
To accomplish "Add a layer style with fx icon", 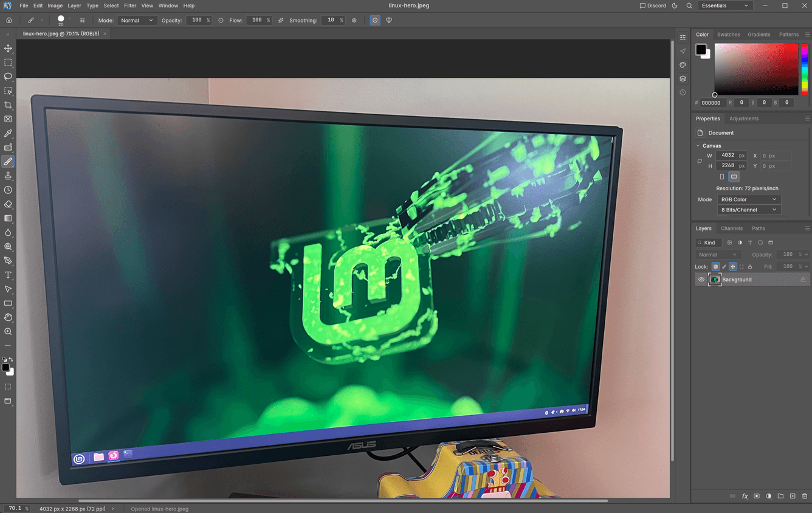I will coord(745,496).
